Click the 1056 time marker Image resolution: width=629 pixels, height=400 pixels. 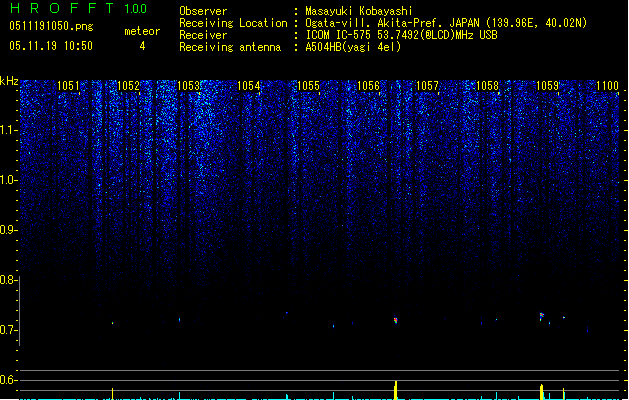coord(368,86)
